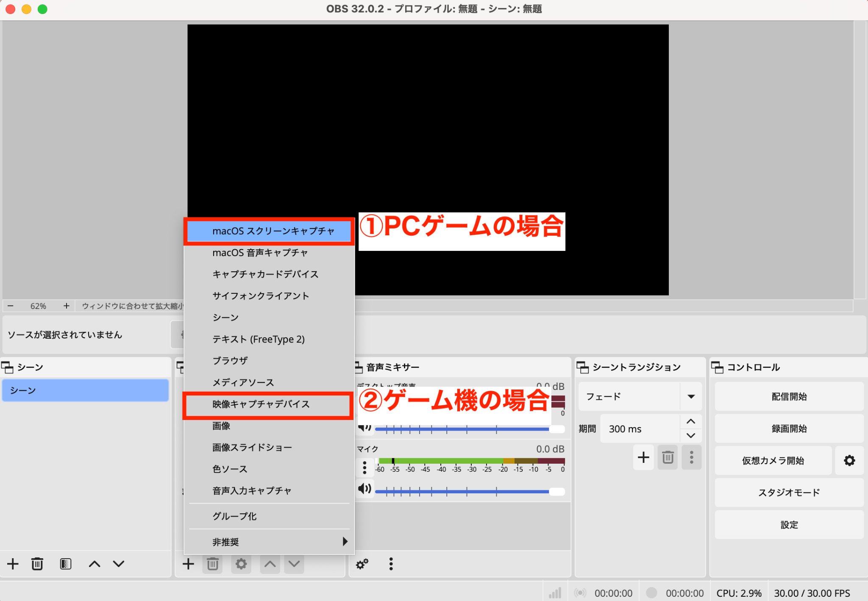Click the add source plus icon
Image resolution: width=868 pixels, height=601 pixels.
click(x=188, y=564)
